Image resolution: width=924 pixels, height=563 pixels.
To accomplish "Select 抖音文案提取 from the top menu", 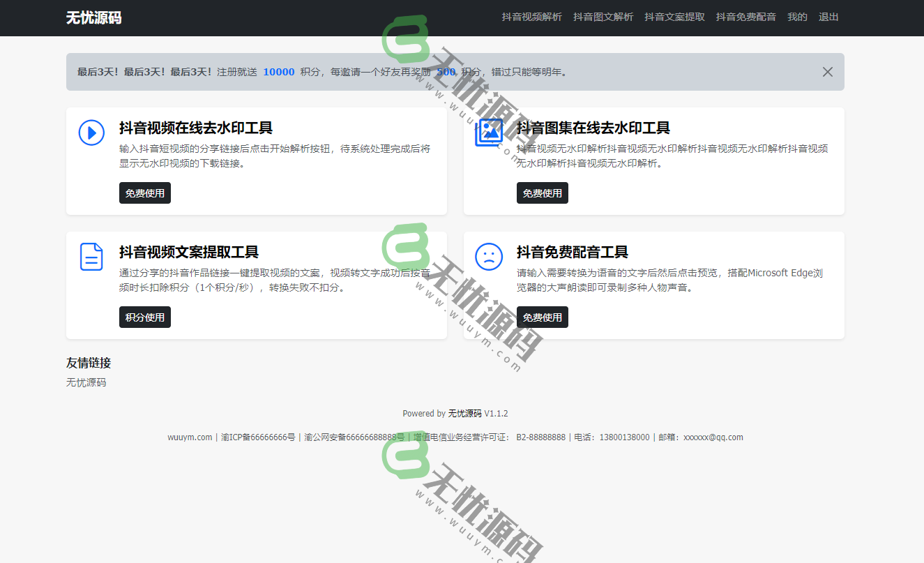I will (x=674, y=17).
